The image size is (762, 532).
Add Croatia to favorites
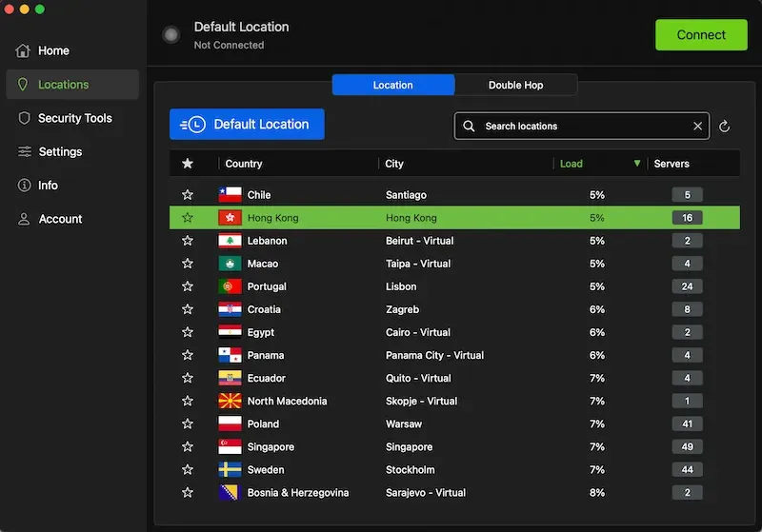(188, 309)
